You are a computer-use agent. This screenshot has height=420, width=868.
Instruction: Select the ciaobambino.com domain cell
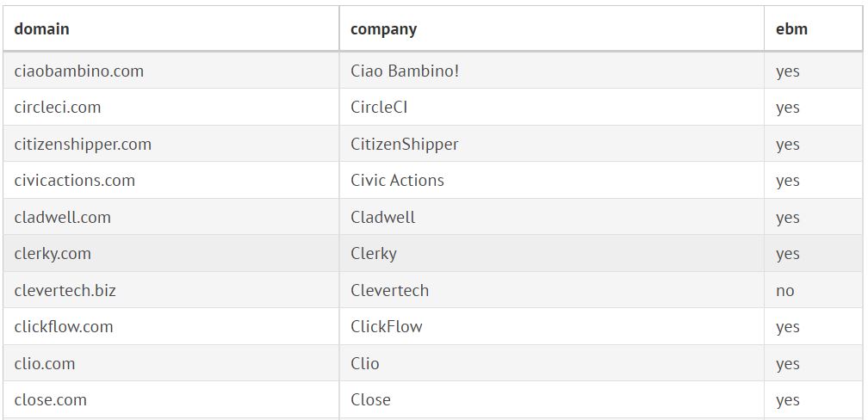[79, 71]
